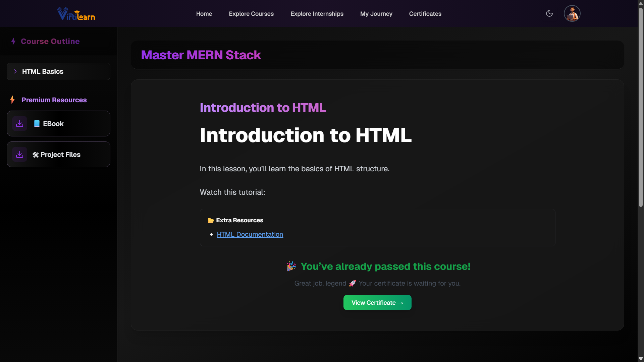The width and height of the screenshot is (644, 362).
Task: Open the user profile avatar
Action: coord(572,13)
